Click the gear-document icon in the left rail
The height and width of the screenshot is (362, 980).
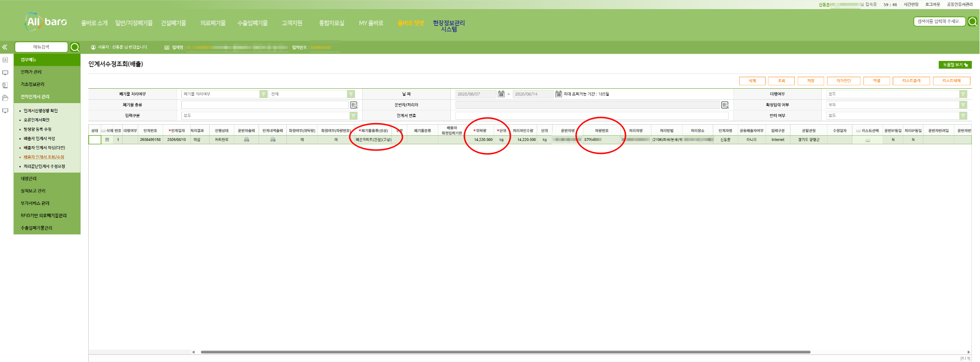(5, 85)
